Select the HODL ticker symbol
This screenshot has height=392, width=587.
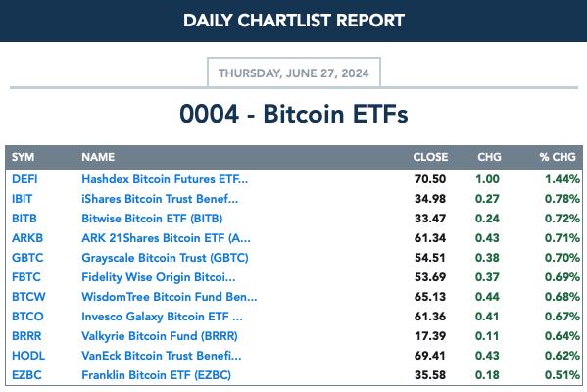pyautogui.click(x=28, y=356)
